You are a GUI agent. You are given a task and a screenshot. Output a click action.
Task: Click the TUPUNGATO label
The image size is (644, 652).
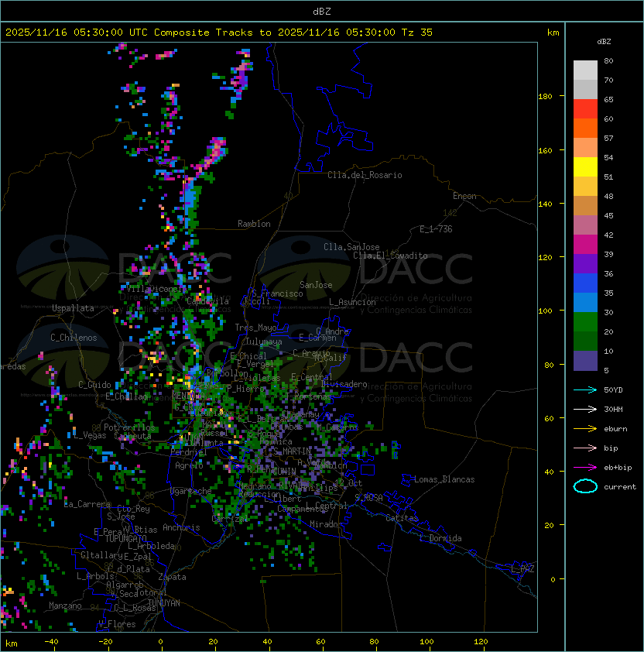point(125,538)
